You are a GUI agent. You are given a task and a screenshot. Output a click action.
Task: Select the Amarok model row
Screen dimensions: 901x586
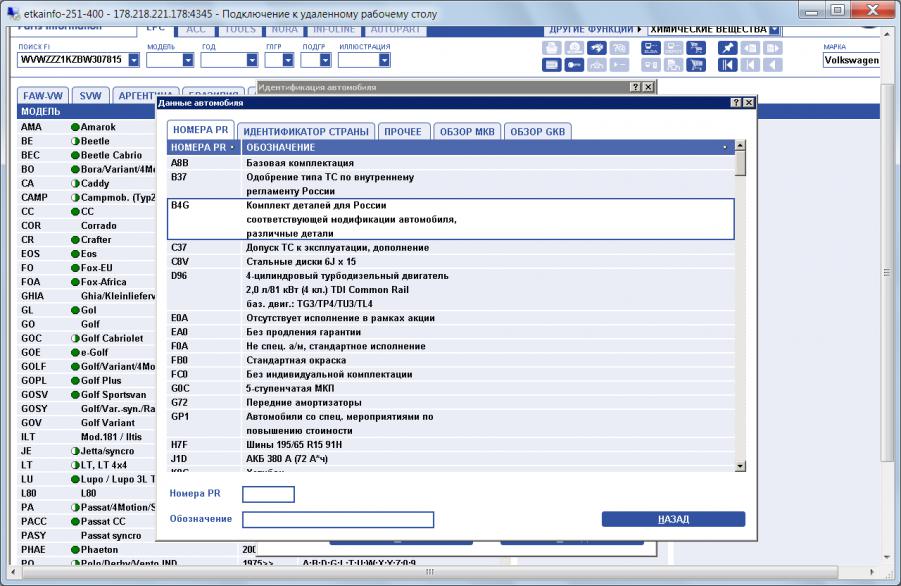pos(87,127)
